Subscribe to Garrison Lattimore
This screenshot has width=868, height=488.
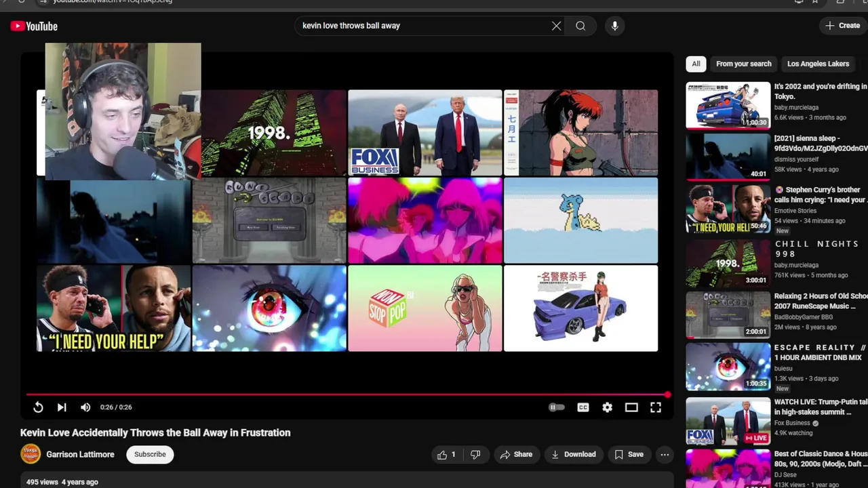click(150, 454)
